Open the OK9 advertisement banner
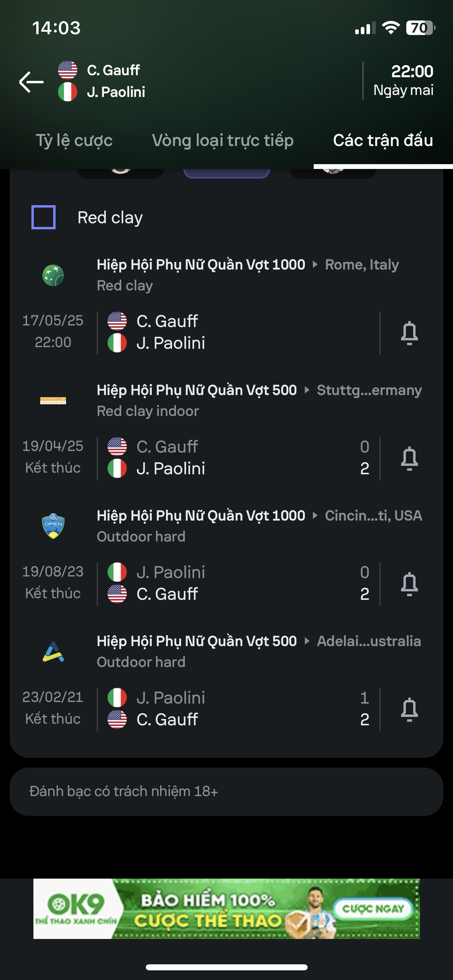 (x=226, y=909)
